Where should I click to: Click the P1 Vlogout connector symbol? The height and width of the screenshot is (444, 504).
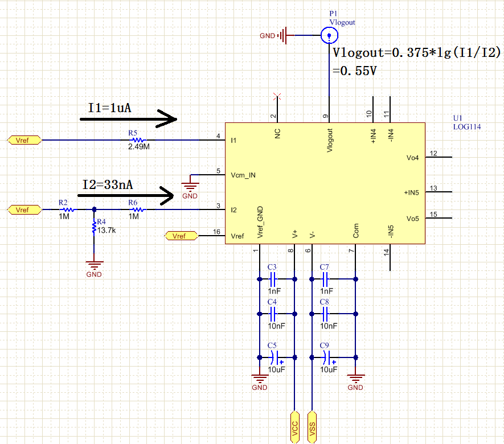[329, 35]
